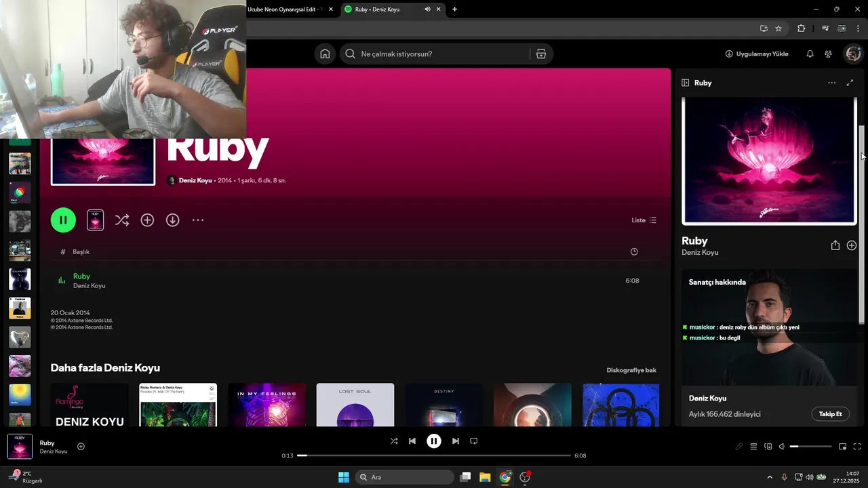Skip to previous track
The image size is (868, 488).
(412, 441)
